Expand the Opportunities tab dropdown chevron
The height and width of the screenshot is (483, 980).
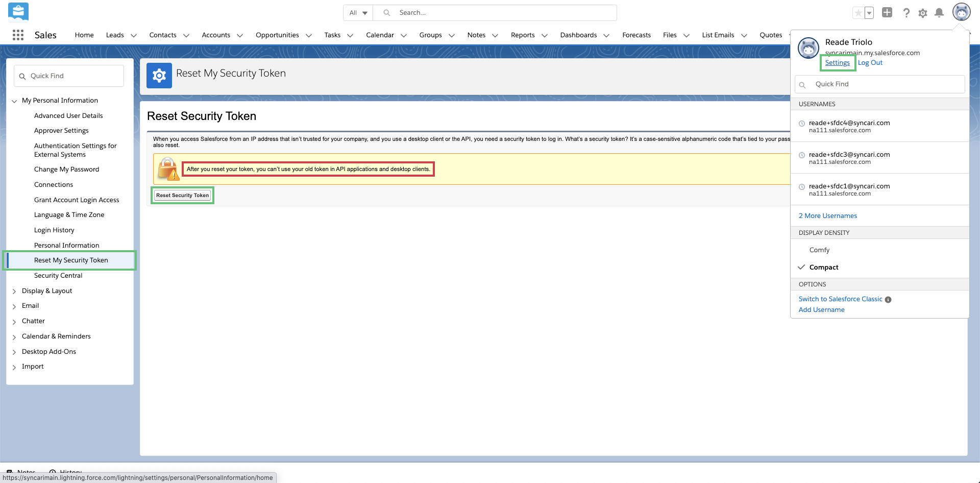(x=309, y=36)
